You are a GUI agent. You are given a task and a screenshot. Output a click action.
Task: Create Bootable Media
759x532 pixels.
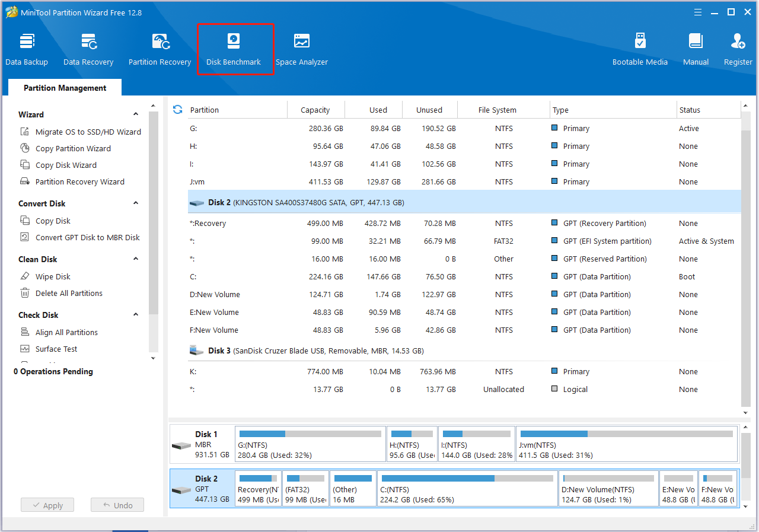coord(640,49)
